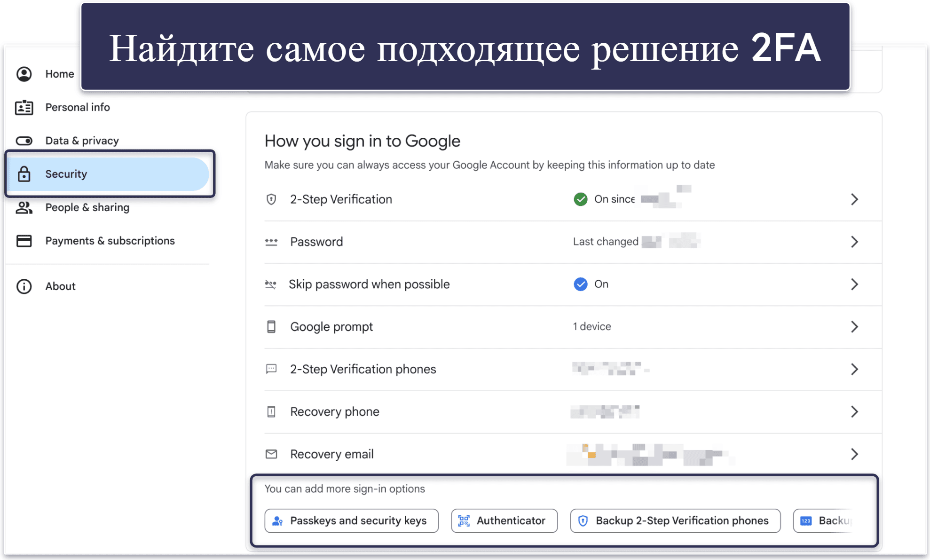The width and height of the screenshot is (930, 560).
Task: Click 'You can add more sign-in options' text
Action: [x=345, y=489]
